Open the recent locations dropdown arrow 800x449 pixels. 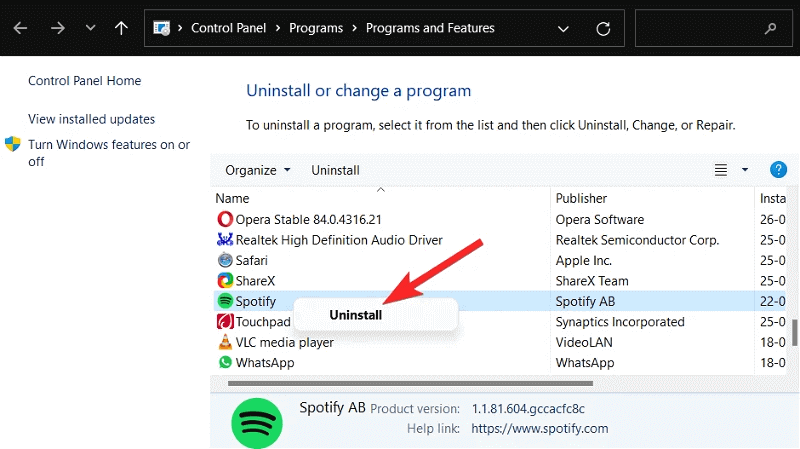pyautogui.click(x=90, y=28)
